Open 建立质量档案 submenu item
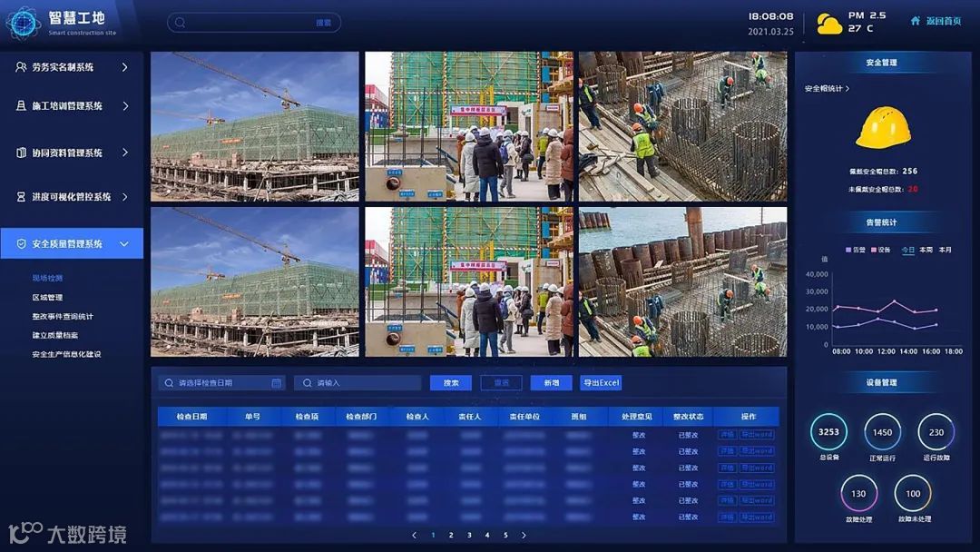The image size is (980, 552). (x=55, y=335)
